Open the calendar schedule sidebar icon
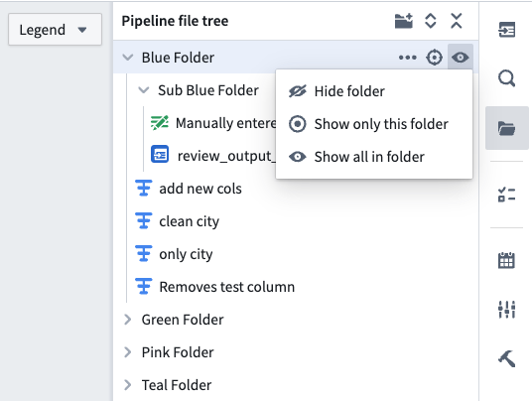Image resolution: width=532 pixels, height=401 pixels. coord(507,260)
